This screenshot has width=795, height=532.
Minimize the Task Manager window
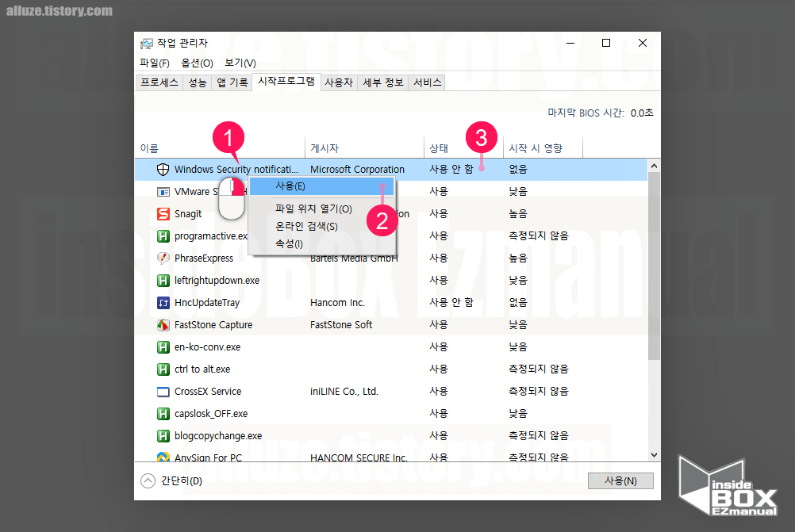570,43
